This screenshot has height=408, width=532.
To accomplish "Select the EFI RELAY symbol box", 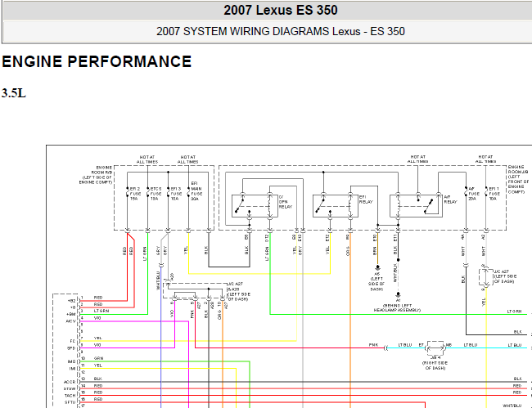I will coord(336,206).
